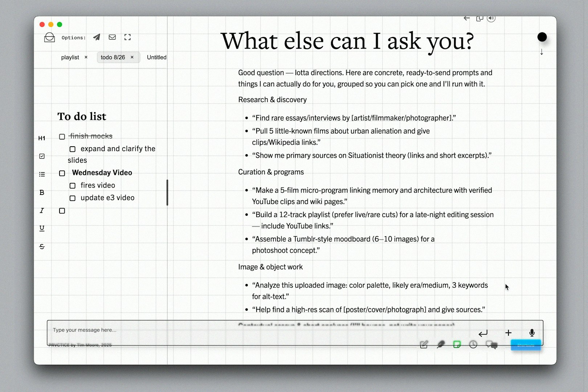Image resolution: width=588 pixels, height=392 pixels.
Task: Click the "fires video" item text
Action: pyautogui.click(x=98, y=185)
